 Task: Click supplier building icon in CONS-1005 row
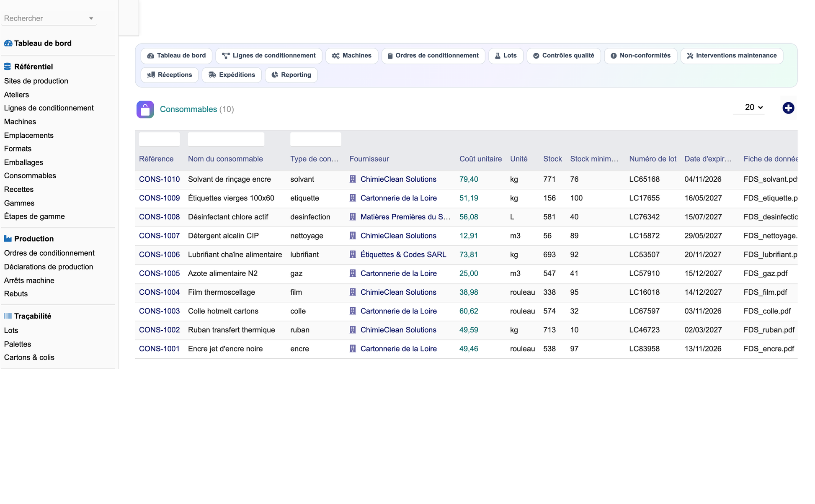(x=353, y=273)
